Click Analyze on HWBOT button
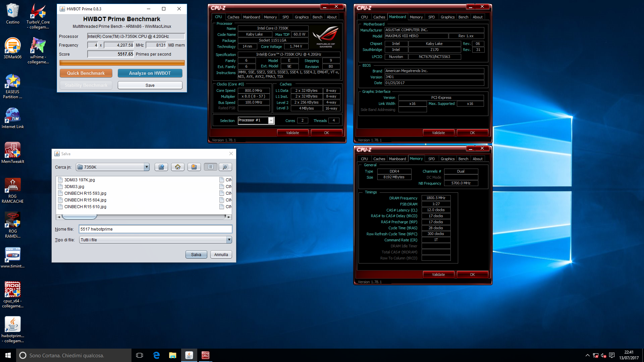This screenshot has height=362, width=644. (x=150, y=73)
